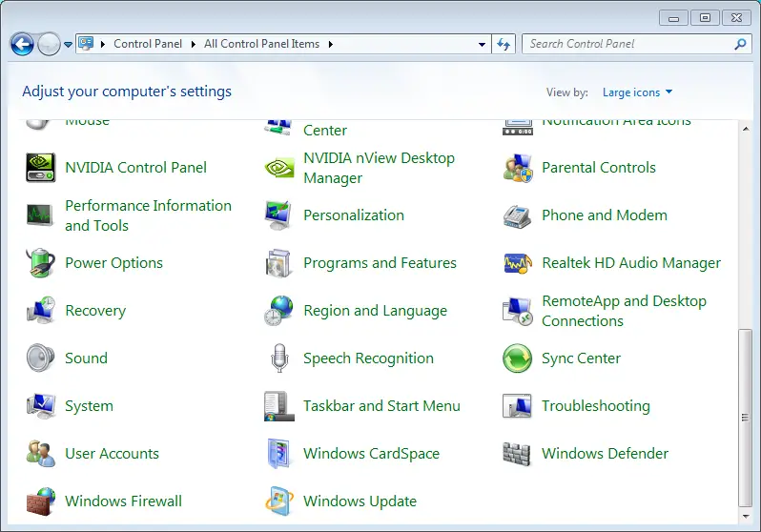Click the Speech Recognition microphone icon
The image size is (761, 532).
[x=279, y=358]
